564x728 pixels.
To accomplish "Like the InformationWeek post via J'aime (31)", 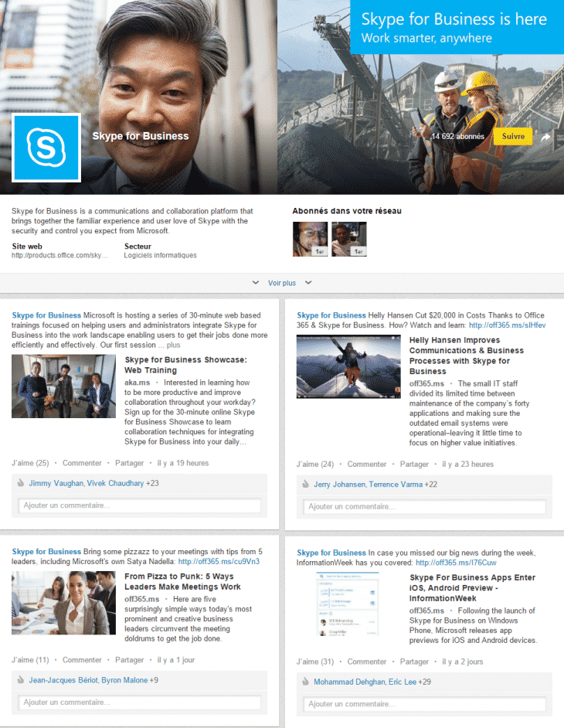I will [315, 662].
